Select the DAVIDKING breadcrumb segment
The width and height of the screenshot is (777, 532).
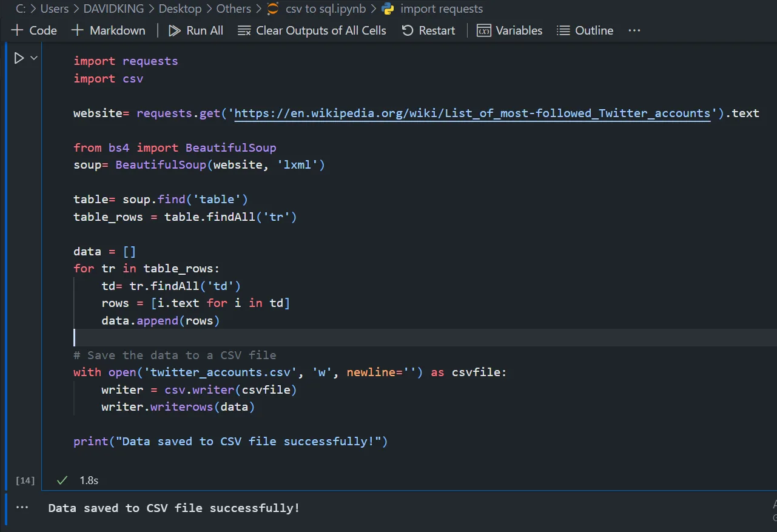114,9
